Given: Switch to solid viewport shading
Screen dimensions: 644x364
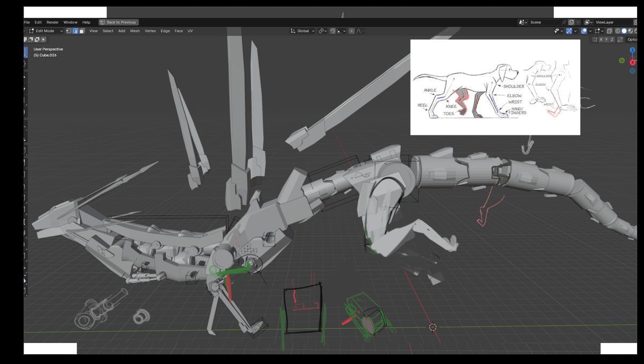Looking at the screenshot, I should tap(624, 31).
